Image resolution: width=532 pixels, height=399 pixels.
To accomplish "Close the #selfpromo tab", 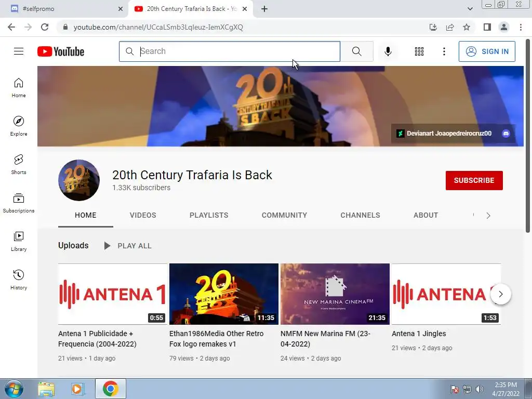I will [x=121, y=9].
